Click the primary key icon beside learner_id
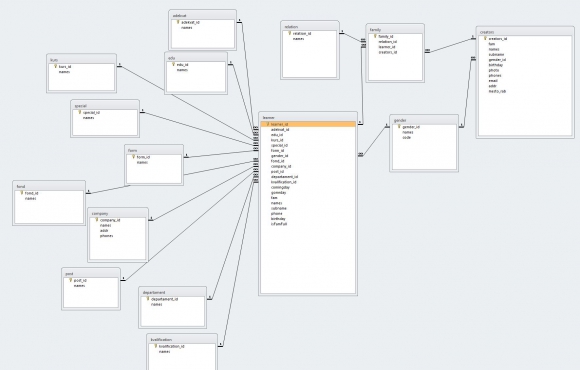580x370 pixels. pos(268,124)
